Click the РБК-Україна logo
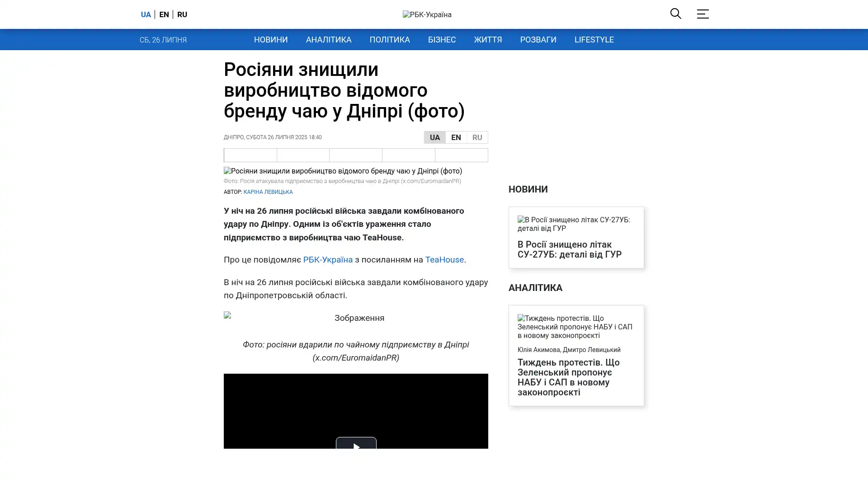The width and height of the screenshot is (868, 488). [x=427, y=14]
